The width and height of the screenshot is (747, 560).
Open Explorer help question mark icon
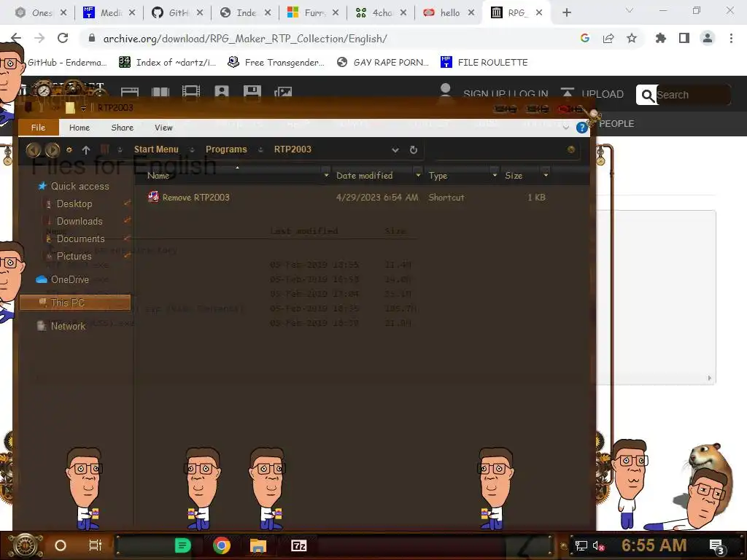pyautogui.click(x=581, y=128)
